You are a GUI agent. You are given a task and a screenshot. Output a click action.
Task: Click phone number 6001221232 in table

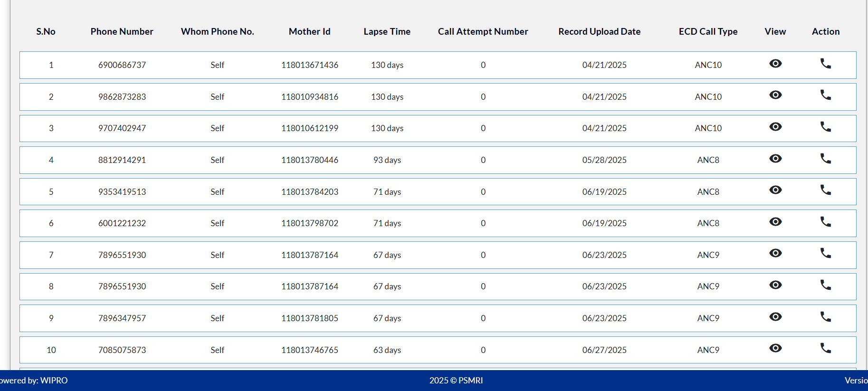122,223
